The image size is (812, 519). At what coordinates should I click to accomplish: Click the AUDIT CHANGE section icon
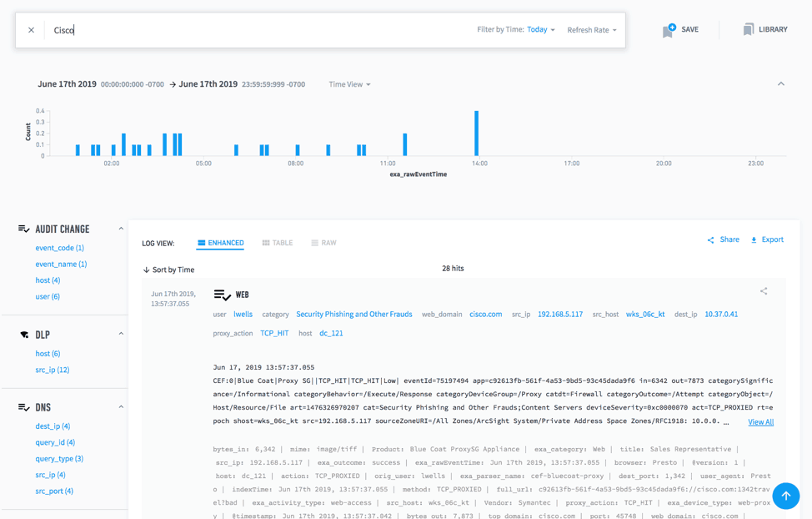pos(23,229)
